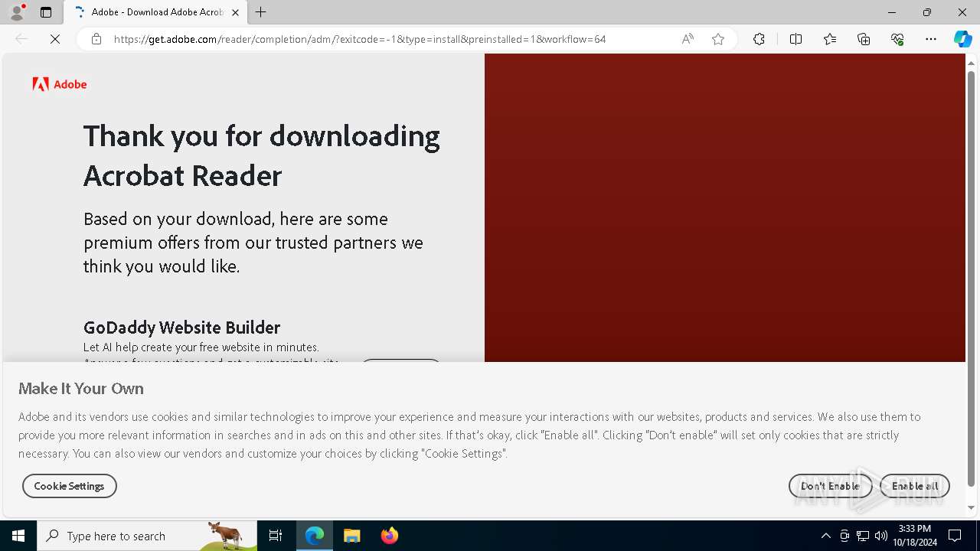Stop loading the page
Screen dimensions: 980x551
(x=55, y=39)
